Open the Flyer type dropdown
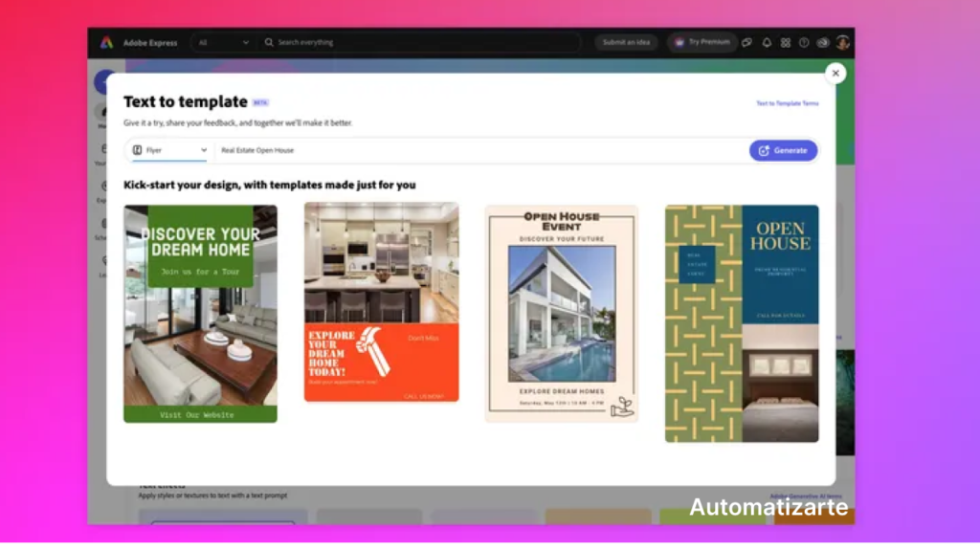Screen dimensions: 980x551 click(x=169, y=150)
